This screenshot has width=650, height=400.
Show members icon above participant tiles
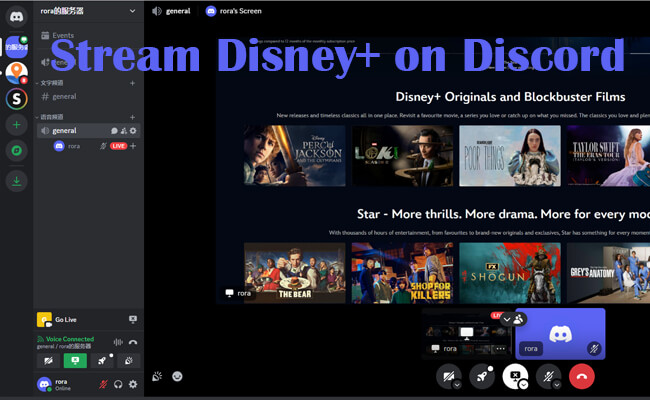coord(518,319)
